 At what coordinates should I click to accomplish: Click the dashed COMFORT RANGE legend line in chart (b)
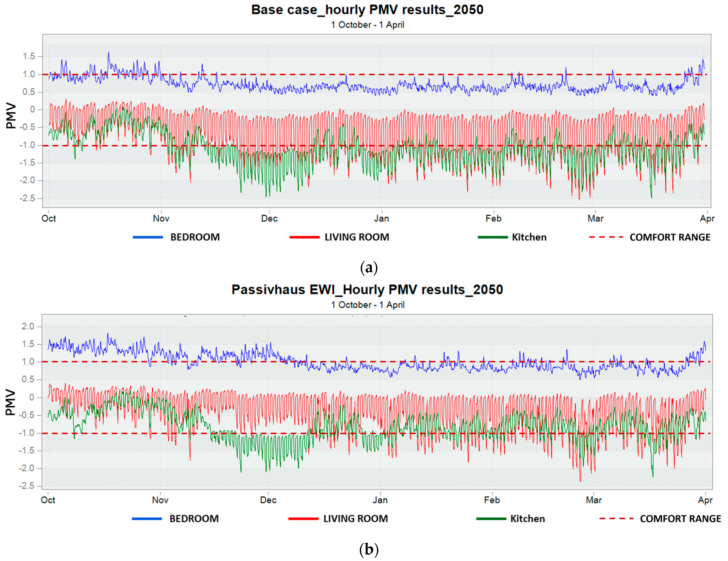(x=616, y=519)
